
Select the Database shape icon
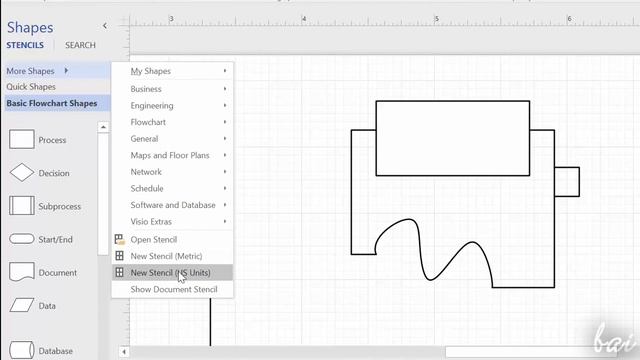pyautogui.click(x=22, y=350)
